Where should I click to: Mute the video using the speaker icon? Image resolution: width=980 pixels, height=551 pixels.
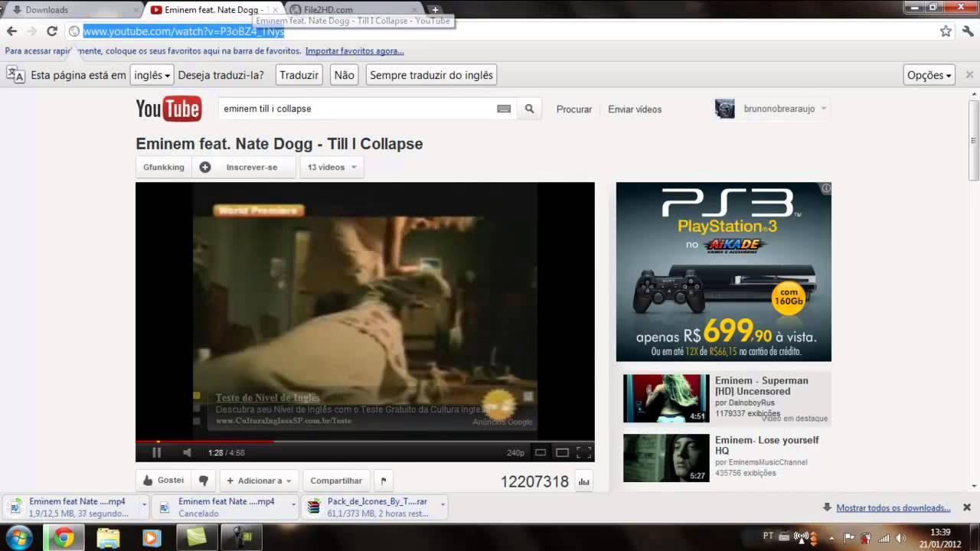[x=187, y=452]
